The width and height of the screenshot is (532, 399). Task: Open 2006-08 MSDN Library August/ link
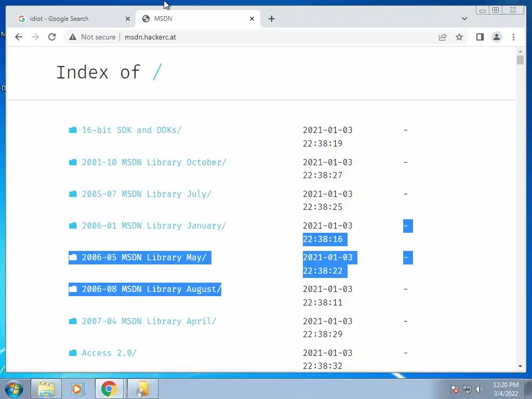click(x=151, y=289)
